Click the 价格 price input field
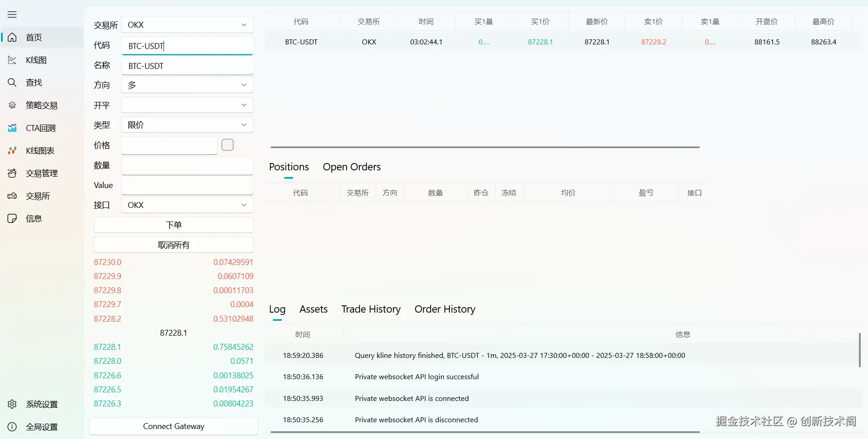 [169, 145]
